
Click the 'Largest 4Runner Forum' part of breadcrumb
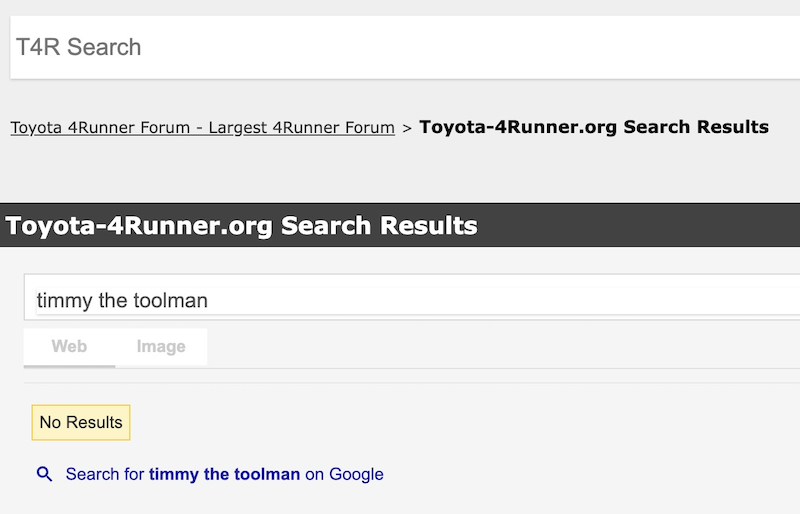point(302,127)
